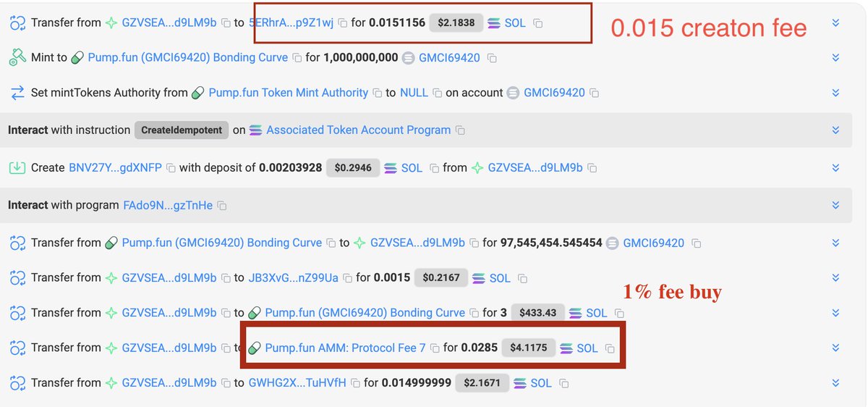The image size is (868, 407).
Task: Click the $2.1671 price badge
Action: 482,383
